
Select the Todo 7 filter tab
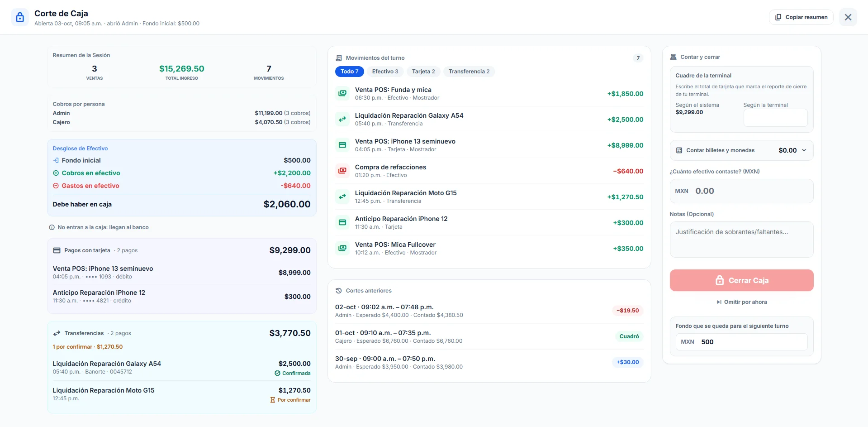tap(349, 72)
